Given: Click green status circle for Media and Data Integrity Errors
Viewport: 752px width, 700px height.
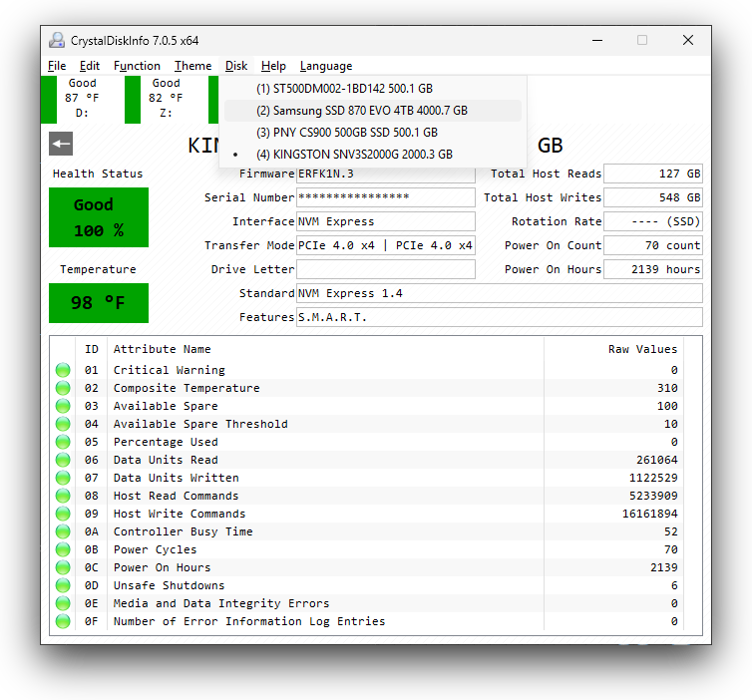Looking at the screenshot, I should click(x=63, y=603).
